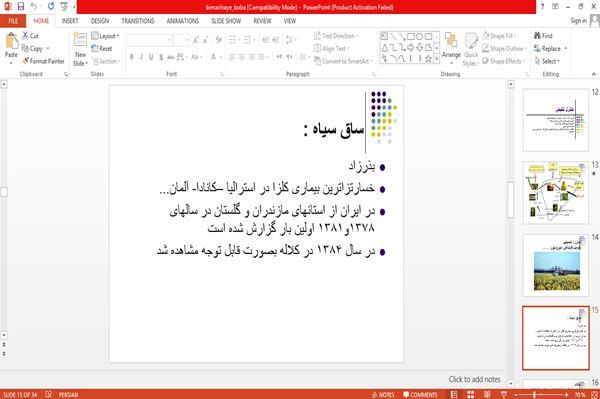The image size is (600, 399).
Task: Open Align Text dropdown
Action: click(332, 48)
